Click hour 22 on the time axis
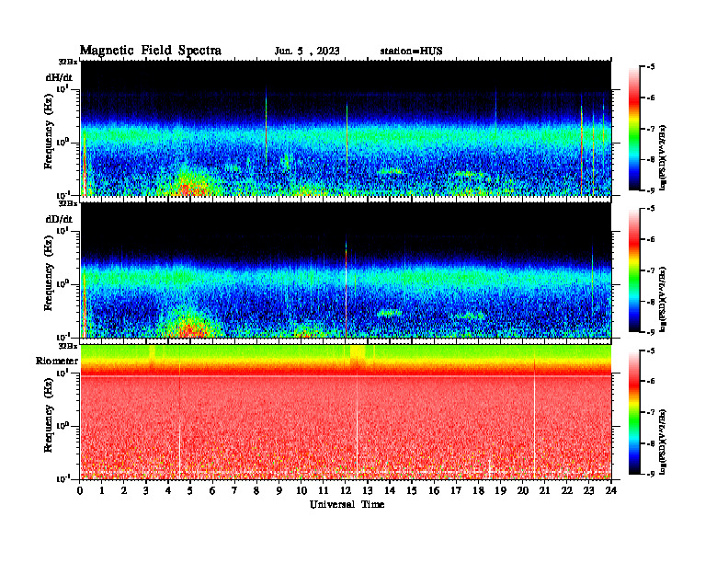Screen dimensions: 728x563 click(x=566, y=491)
